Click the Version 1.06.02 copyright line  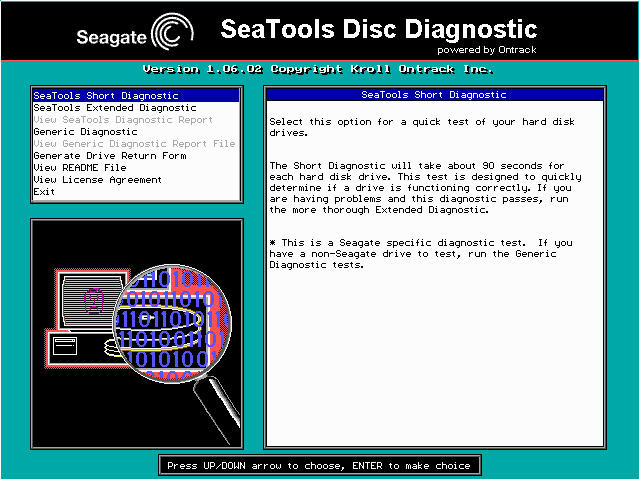320,69
